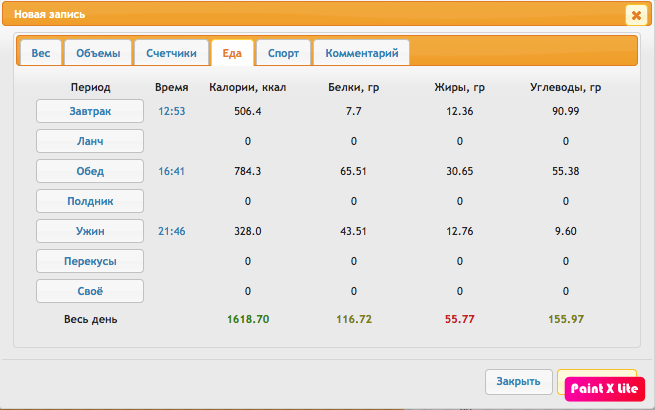
Task: Select the Обед meal button
Action: pos(90,171)
